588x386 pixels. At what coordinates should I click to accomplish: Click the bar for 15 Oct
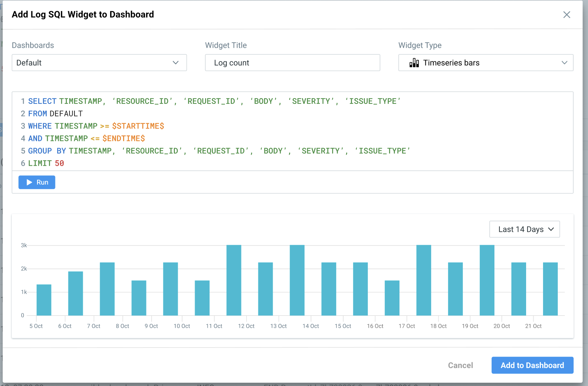click(x=361, y=289)
